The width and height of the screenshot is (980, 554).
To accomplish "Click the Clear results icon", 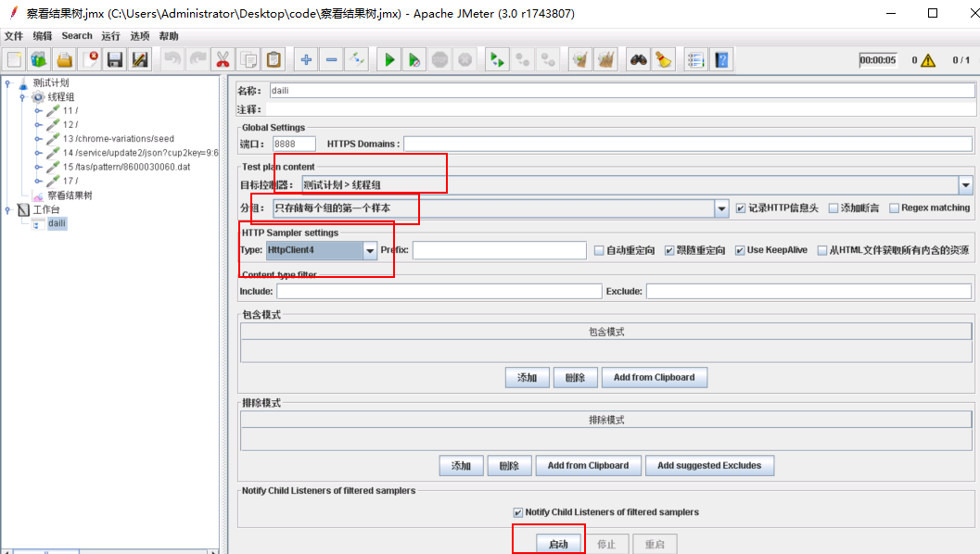I will (580, 60).
